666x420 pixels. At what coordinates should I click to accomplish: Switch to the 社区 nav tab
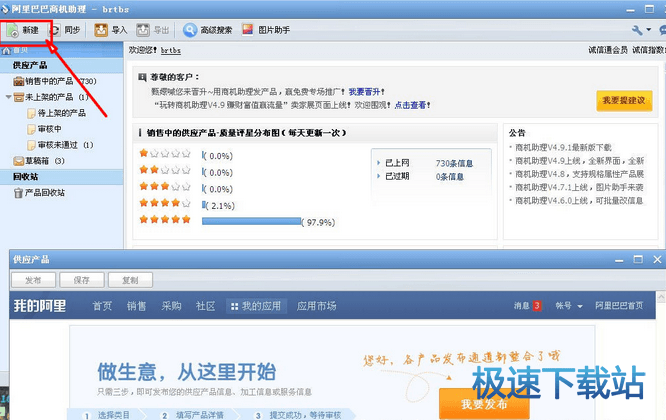206,306
